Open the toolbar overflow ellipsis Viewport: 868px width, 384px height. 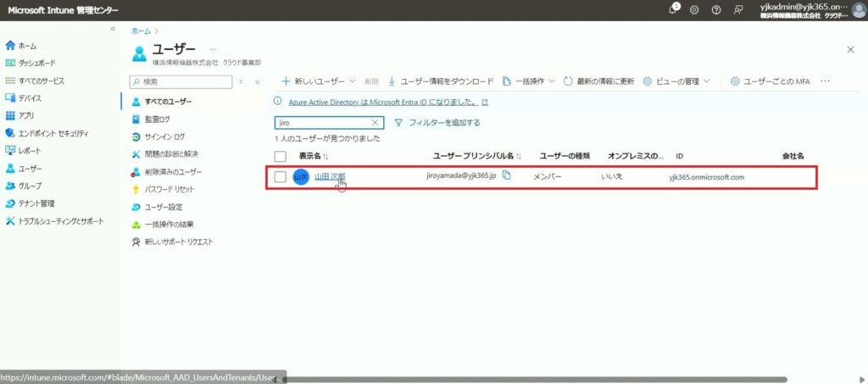pyautogui.click(x=825, y=81)
